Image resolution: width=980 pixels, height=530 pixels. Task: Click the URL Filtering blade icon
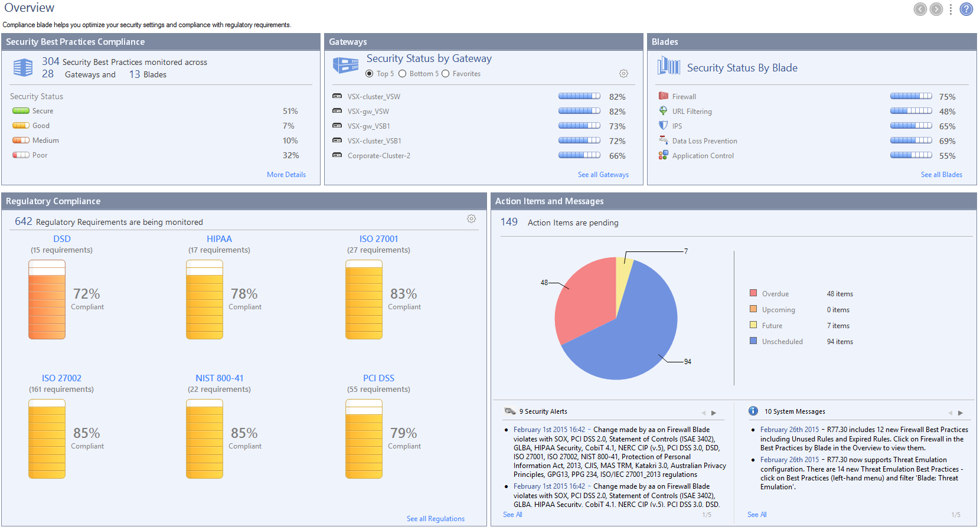tap(664, 110)
